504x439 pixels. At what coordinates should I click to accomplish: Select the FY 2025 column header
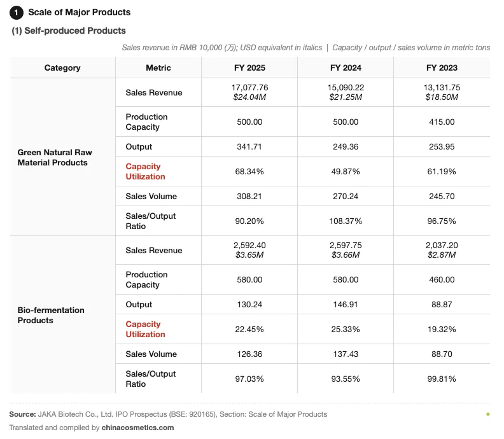pyautogui.click(x=249, y=68)
